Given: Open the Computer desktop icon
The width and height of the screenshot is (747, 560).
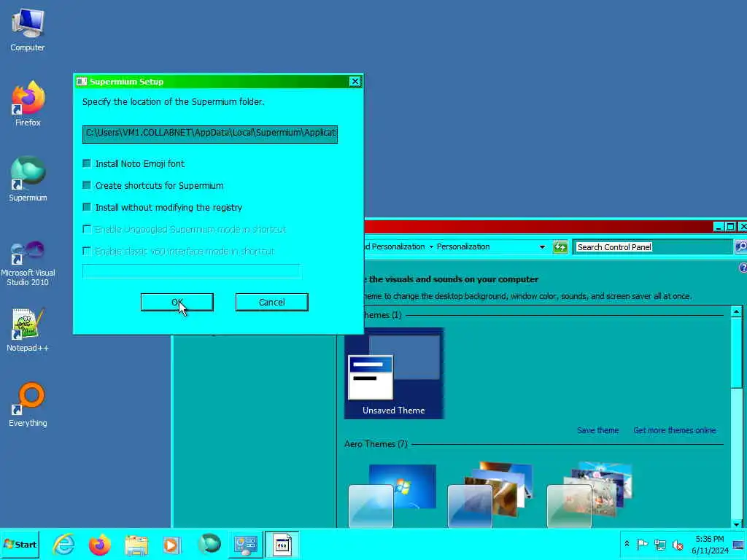Looking at the screenshot, I should coord(28,29).
